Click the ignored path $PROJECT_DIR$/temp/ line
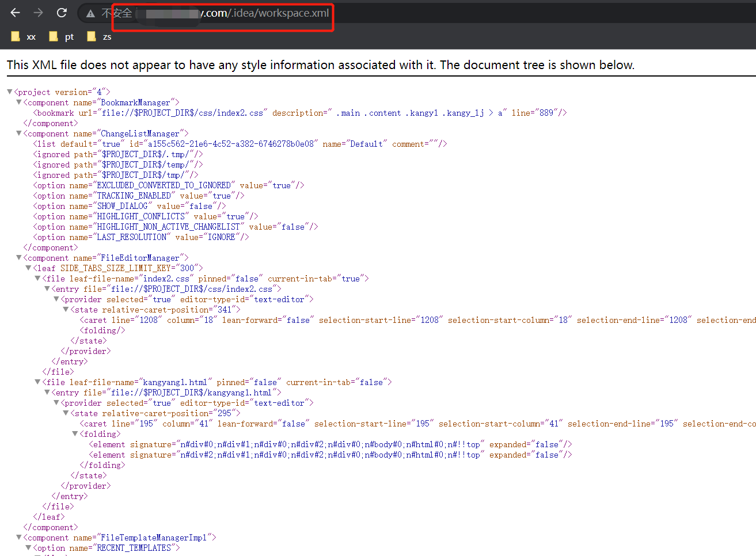The width and height of the screenshot is (756, 556). click(117, 165)
